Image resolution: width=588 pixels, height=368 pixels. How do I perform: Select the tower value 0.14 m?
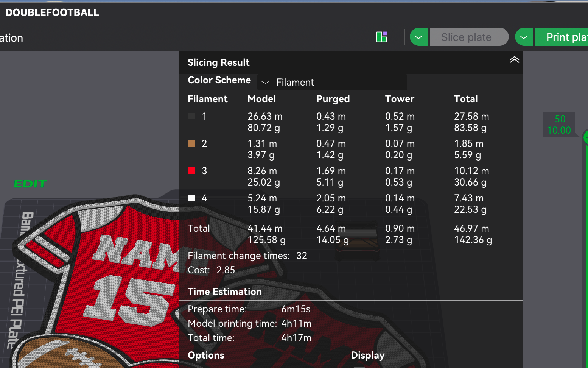coord(400,198)
